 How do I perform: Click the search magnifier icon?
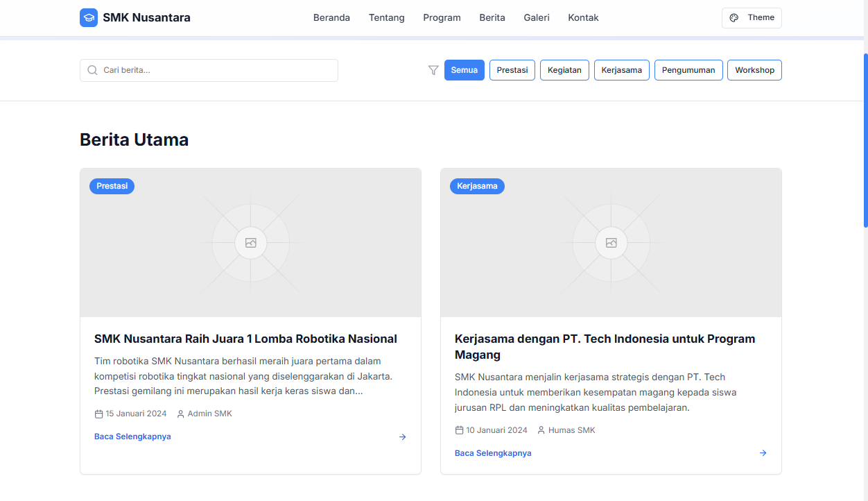[x=92, y=70]
